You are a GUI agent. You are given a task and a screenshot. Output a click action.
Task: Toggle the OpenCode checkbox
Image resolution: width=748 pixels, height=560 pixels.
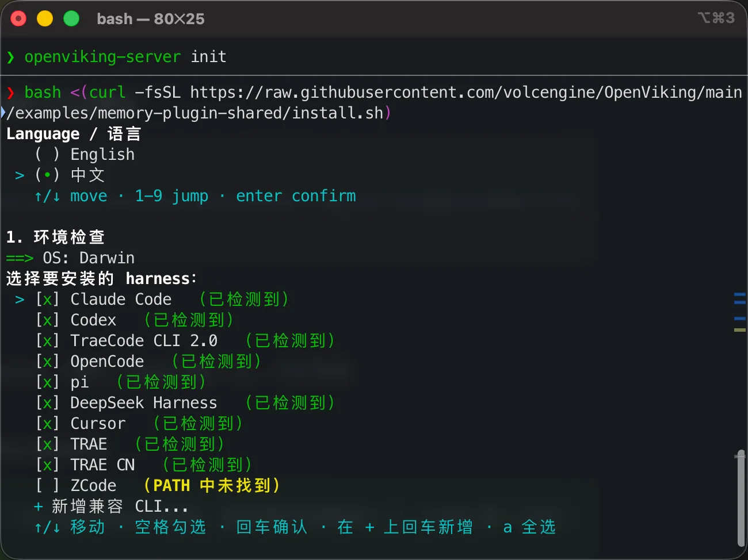click(47, 362)
